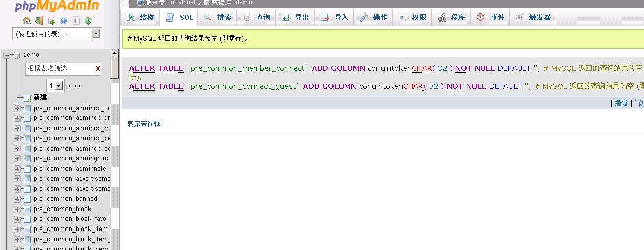Go to phpMyAdmin home via house icon

(x=27, y=21)
